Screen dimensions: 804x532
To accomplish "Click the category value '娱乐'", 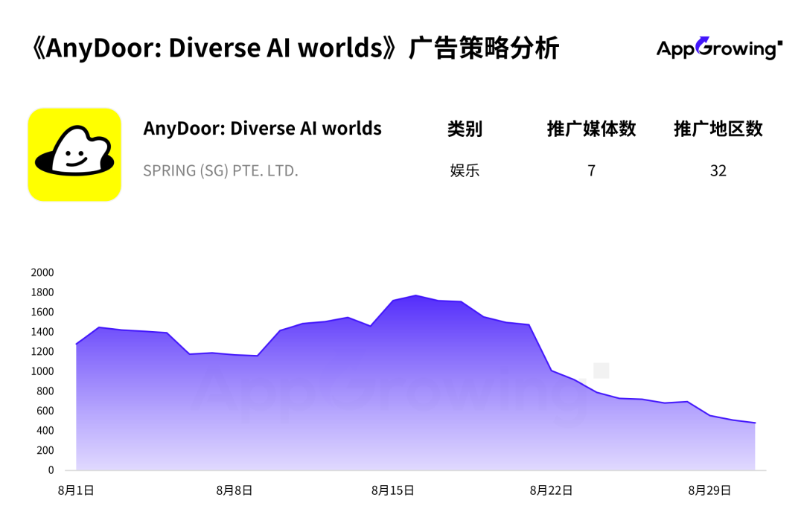I will click(x=465, y=170).
